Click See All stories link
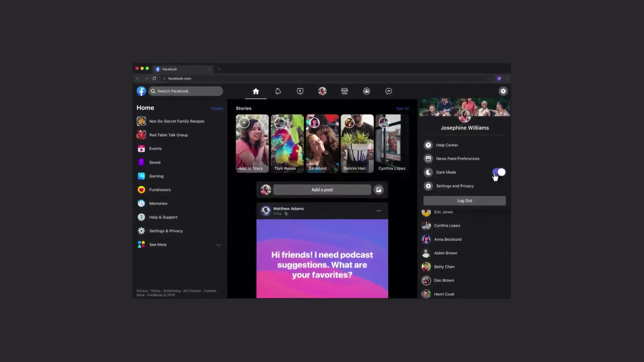Image resolution: width=644 pixels, height=362 pixels. coord(402,109)
